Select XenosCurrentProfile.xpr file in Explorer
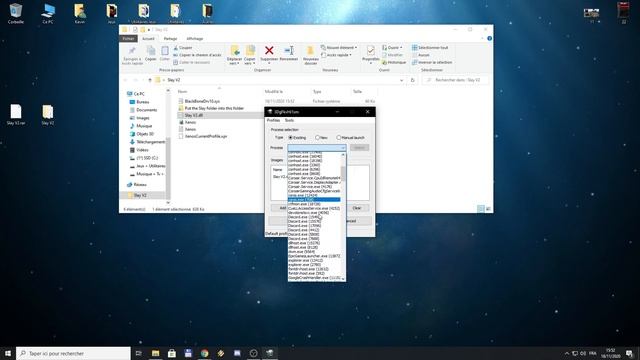The width and height of the screenshot is (640, 360). coord(202,136)
